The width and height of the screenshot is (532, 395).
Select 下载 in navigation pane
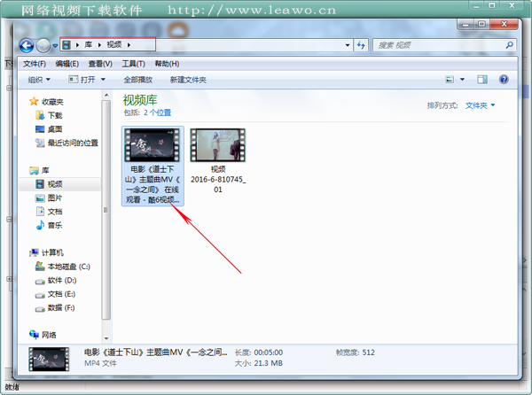point(55,115)
